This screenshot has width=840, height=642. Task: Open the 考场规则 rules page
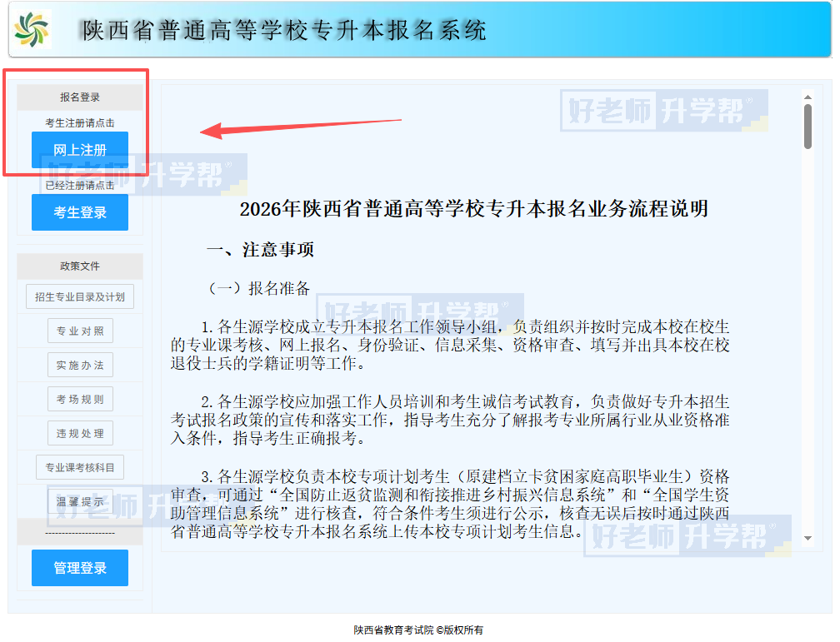tap(80, 400)
